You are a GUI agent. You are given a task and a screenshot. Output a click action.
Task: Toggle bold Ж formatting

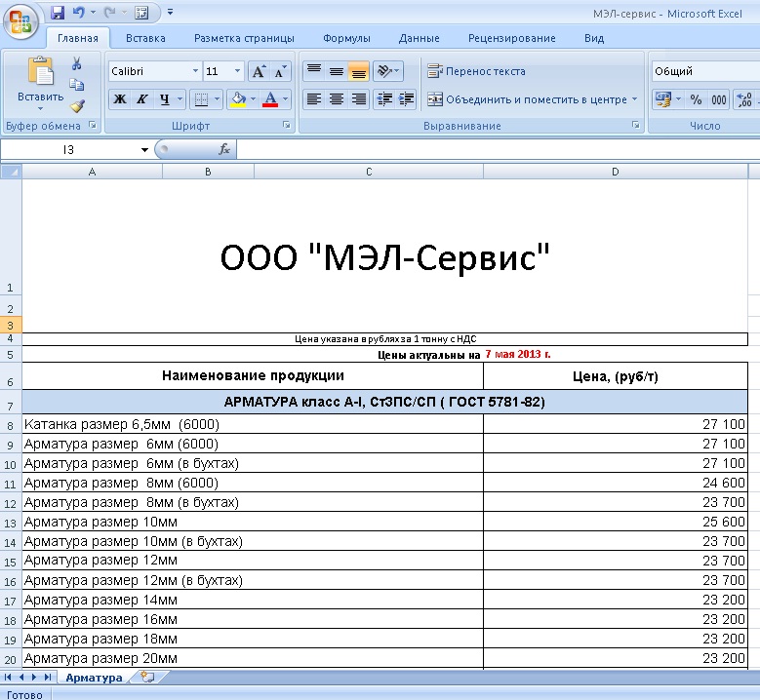coord(120,99)
